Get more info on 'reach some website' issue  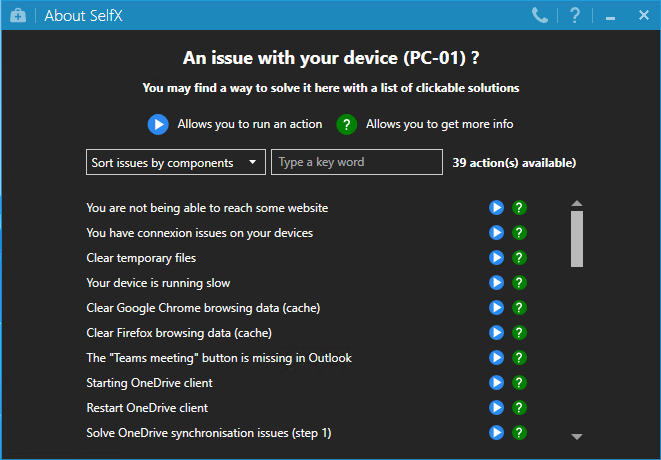(519, 207)
